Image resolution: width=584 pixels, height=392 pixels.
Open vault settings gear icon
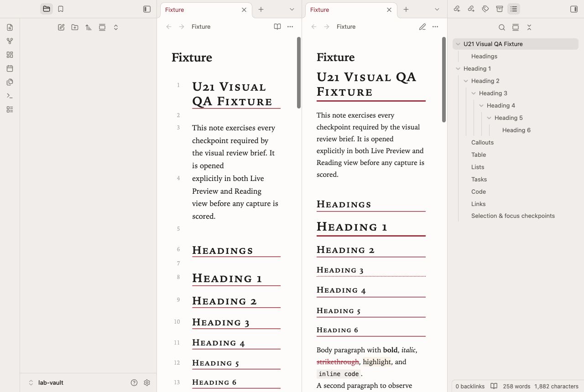pyautogui.click(x=147, y=383)
